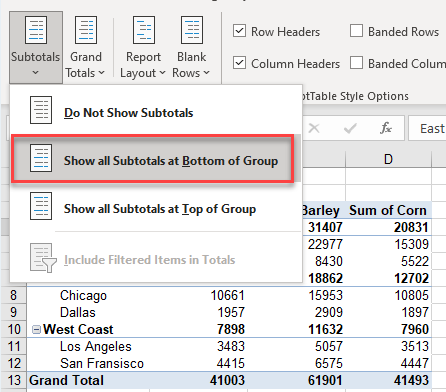This screenshot has height=392, width=446.
Task: Click the West Coast label
Action: coord(78,329)
